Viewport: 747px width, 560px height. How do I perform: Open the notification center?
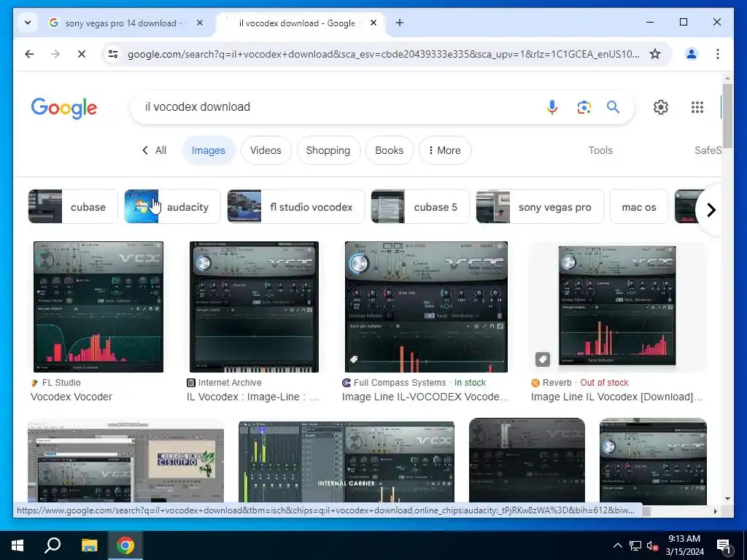coord(724,546)
